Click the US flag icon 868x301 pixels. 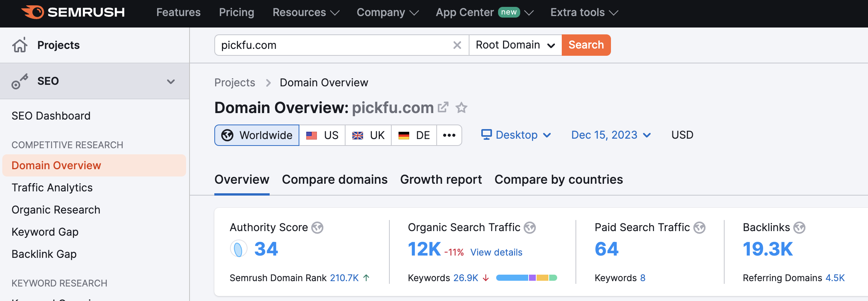point(312,135)
